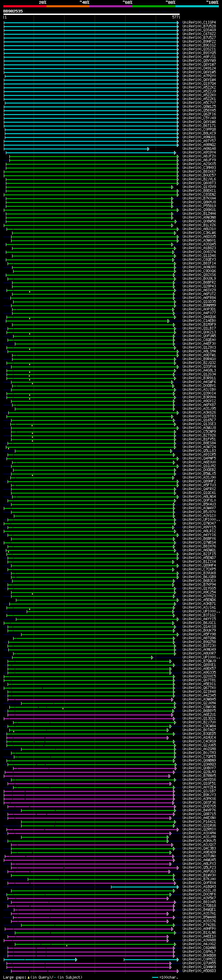This screenshot has width=222, height=980.
Task: Click the green ~80% identity legend segment
Action: pyautogui.click(x=154, y=6)
